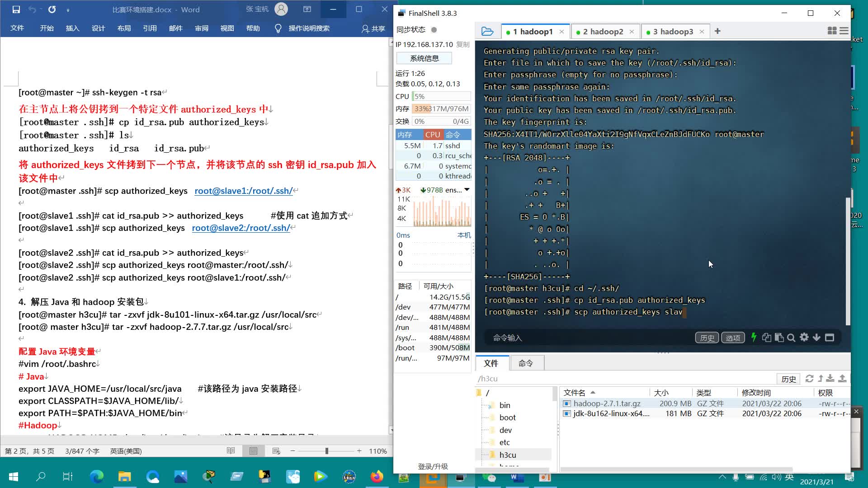Image resolution: width=868 pixels, height=488 pixels.
Task: Switch to the hadoop1 terminal tab
Action: tap(532, 31)
